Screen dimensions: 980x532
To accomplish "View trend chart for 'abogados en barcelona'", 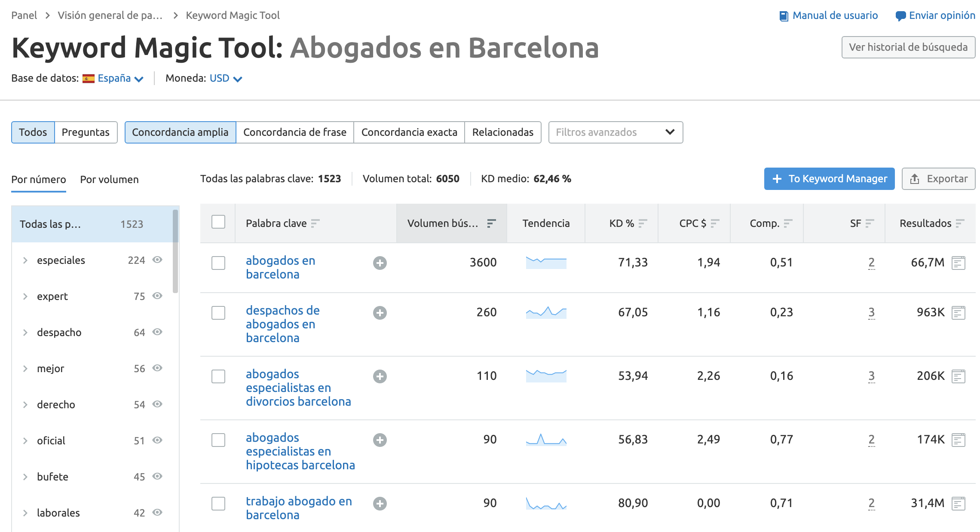I will (x=546, y=263).
